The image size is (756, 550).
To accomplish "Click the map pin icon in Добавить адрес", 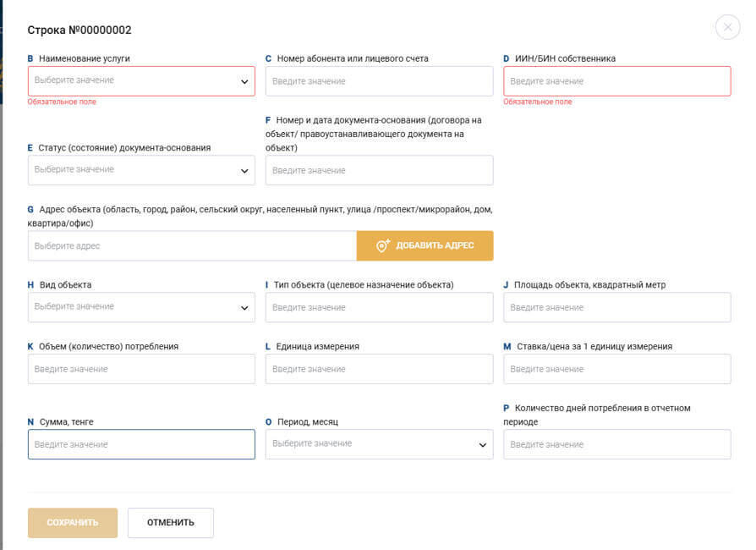I will pyautogui.click(x=382, y=246).
